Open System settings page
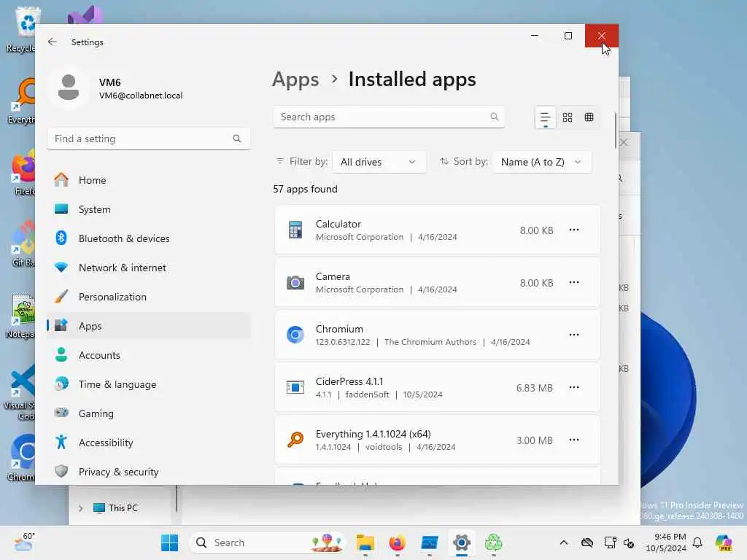The image size is (747, 560). (148, 209)
